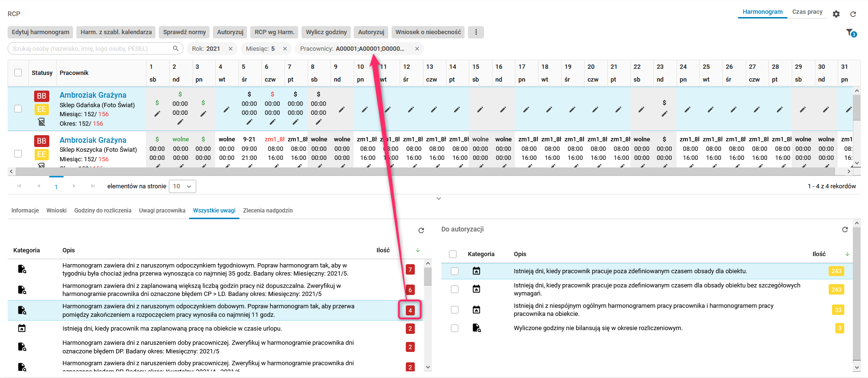Tick checkbox for 'Wyliczone godziny nie bilansują' row
Image resolution: width=868 pixels, height=378 pixels.
[455, 328]
